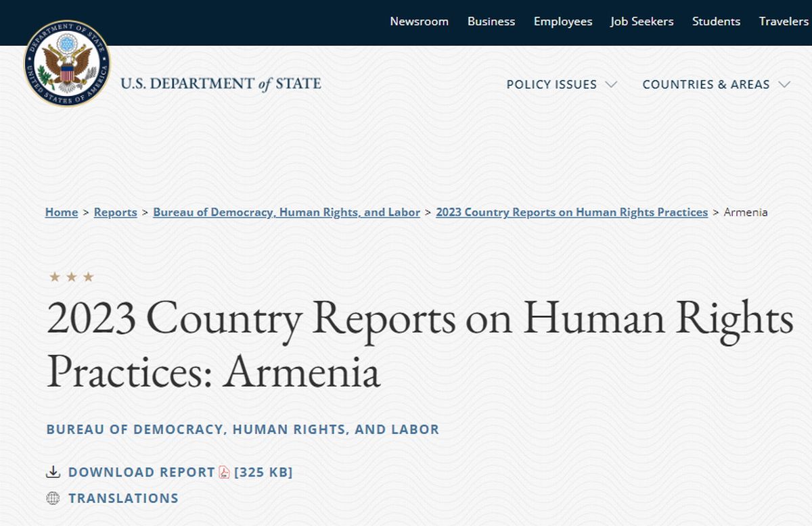The width and height of the screenshot is (812, 526).
Task: Click the U.S. Department of State header text
Action: tap(220, 84)
